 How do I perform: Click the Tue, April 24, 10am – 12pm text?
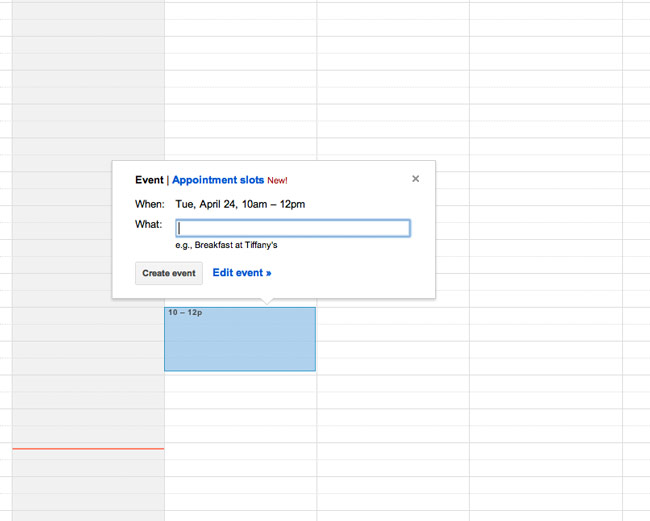click(240, 204)
